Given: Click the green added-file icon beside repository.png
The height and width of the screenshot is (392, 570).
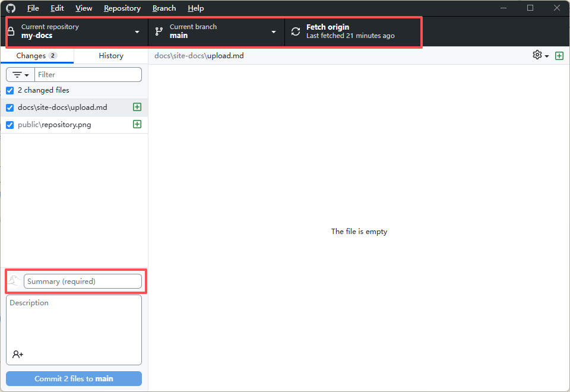Looking at the screenshot, I should (137, 125).
